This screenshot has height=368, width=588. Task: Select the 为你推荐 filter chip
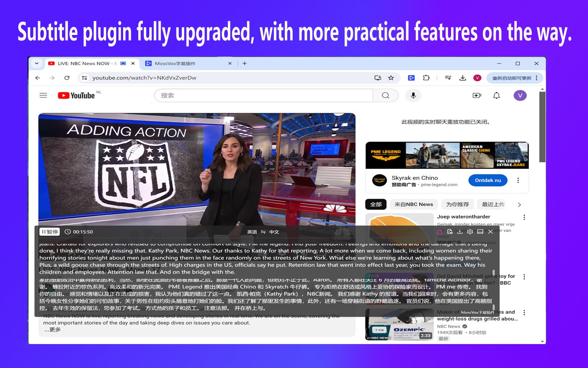click(x=458, y=204)
